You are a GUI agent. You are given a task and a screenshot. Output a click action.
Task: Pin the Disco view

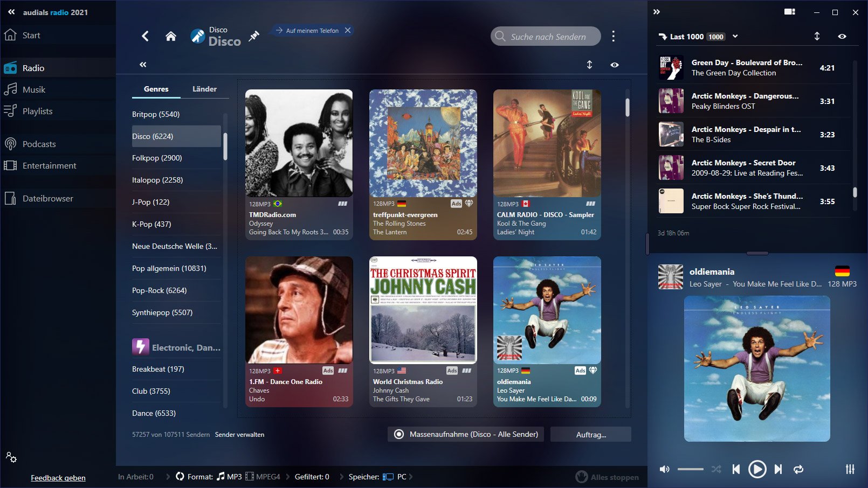(254, 36)
